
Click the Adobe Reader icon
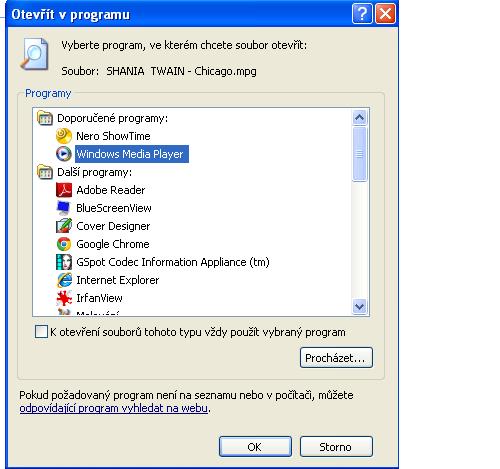pyautogui.click(x=64, y=190)
